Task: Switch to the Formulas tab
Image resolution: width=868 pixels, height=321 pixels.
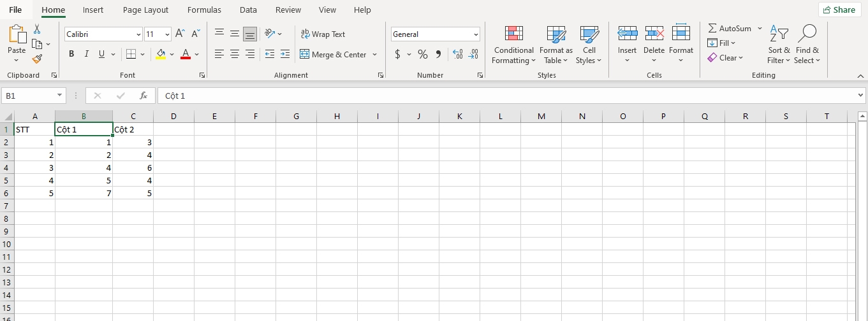Action: [204, 10]
